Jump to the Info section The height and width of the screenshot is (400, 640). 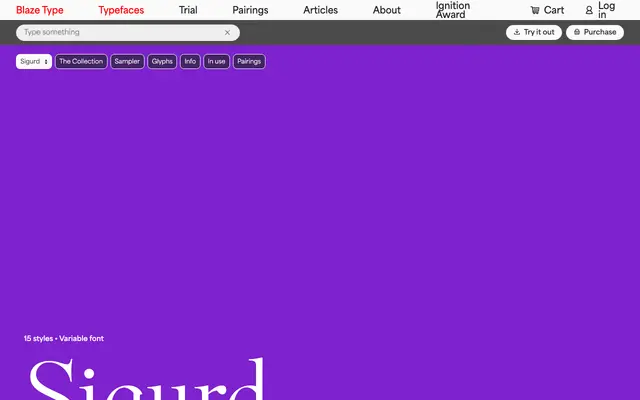190,62
